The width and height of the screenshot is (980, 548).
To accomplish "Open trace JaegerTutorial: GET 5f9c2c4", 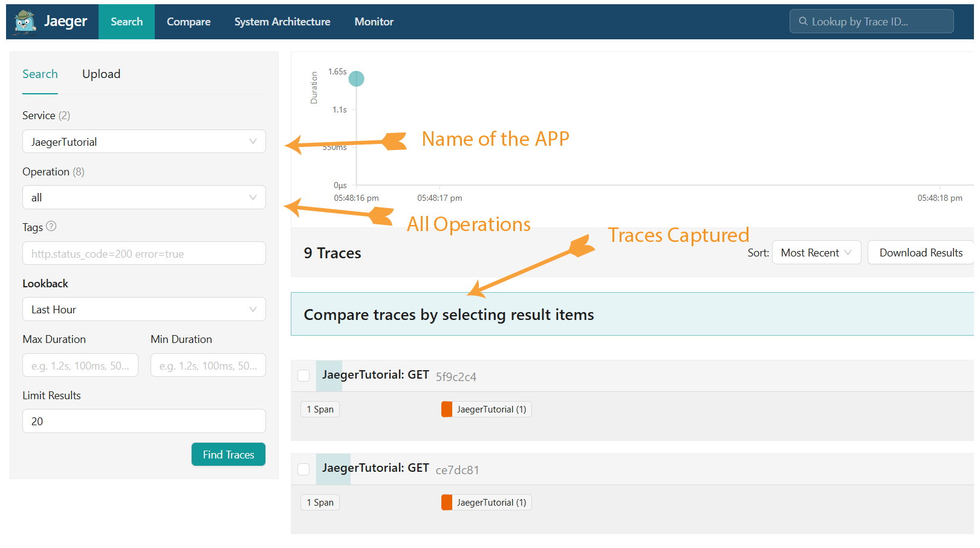I will (375, 375).
